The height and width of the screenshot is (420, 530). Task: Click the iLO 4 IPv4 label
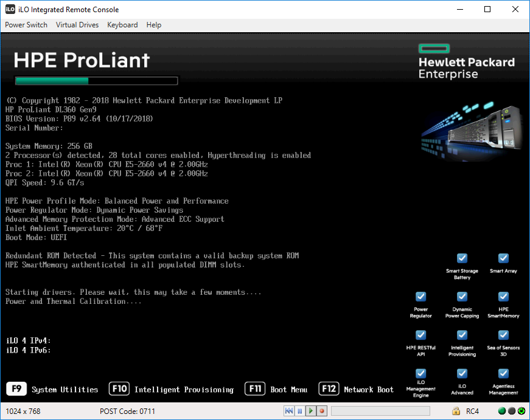(x=29, y=340)
